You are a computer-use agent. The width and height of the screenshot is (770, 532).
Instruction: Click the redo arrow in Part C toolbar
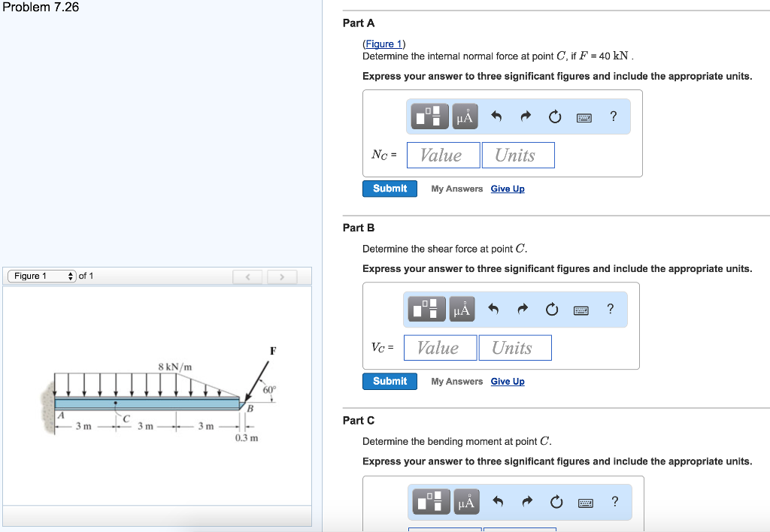(x=526, y=502)
